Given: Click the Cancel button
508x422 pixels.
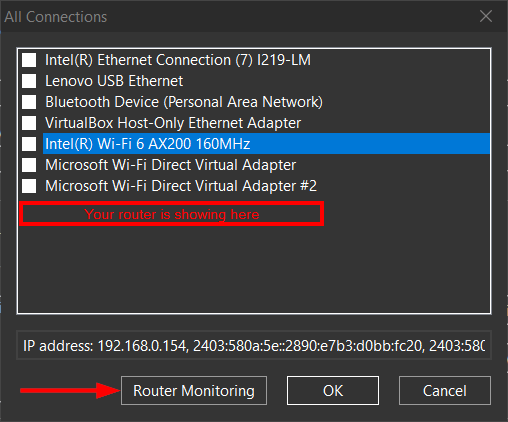Looking at the screenshot, I should 445,391.
